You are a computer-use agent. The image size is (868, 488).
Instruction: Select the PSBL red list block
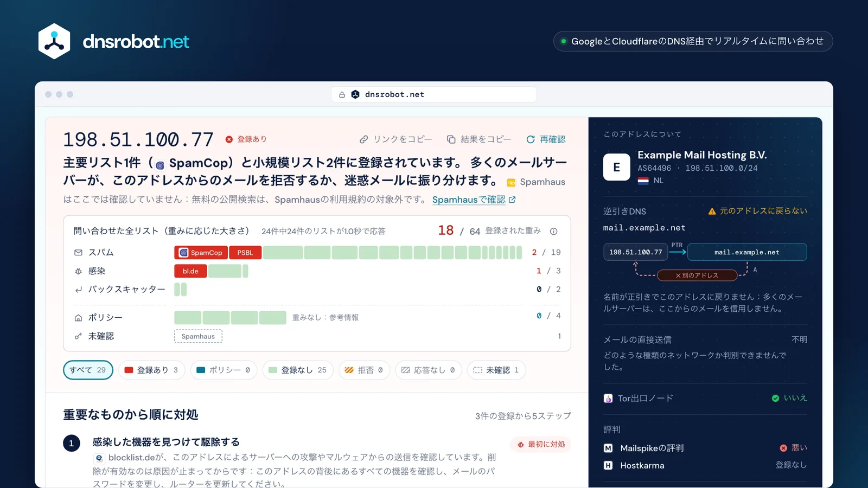(x=245, y=253)
